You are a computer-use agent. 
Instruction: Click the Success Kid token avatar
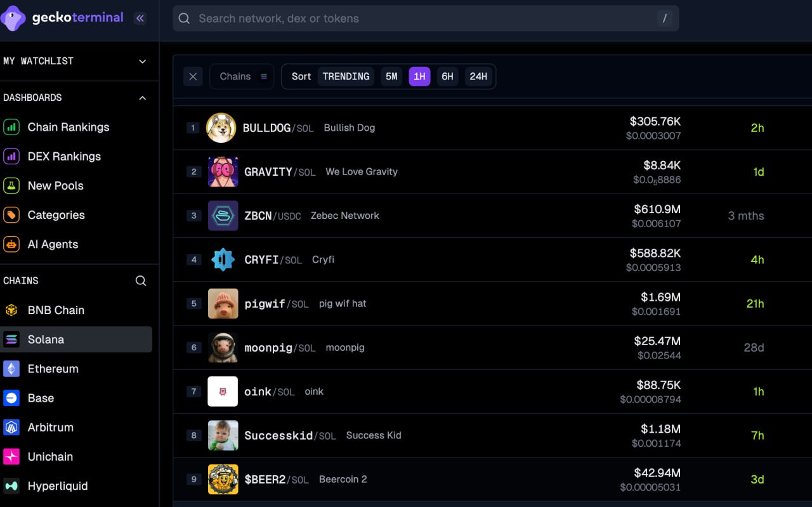tap(223, 435)
